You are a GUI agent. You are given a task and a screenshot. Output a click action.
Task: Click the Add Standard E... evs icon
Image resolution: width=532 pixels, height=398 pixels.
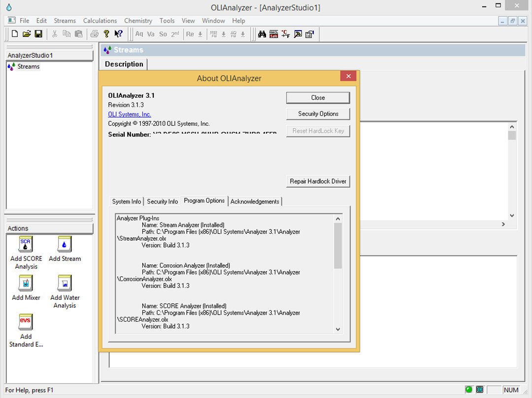coord(26,322)
